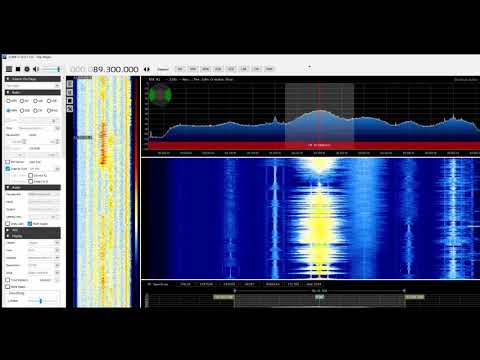Click the 89.300.000 frequency display
This screenshot has width=480, height=360.
click(x=104, y=69)
